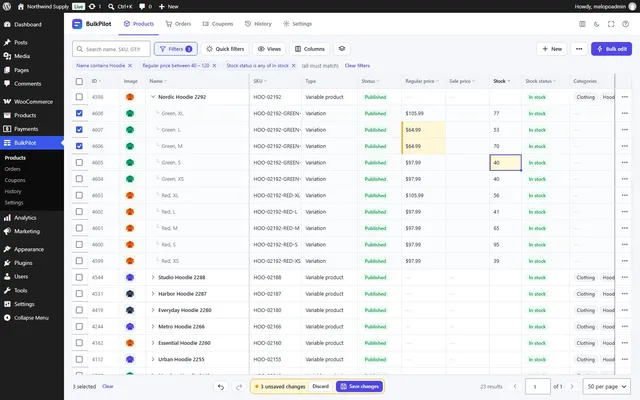Click the Bulk edit button

click(611, 49)
